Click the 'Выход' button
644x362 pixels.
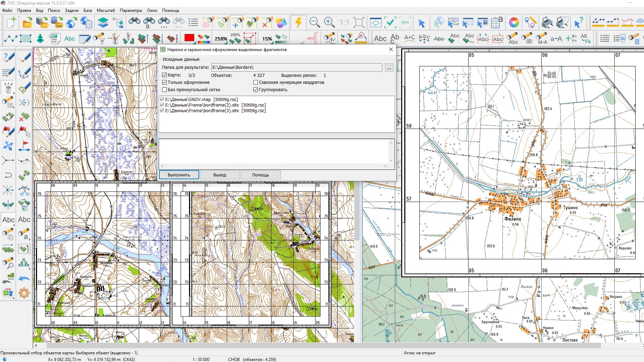[x=220, y=175]
